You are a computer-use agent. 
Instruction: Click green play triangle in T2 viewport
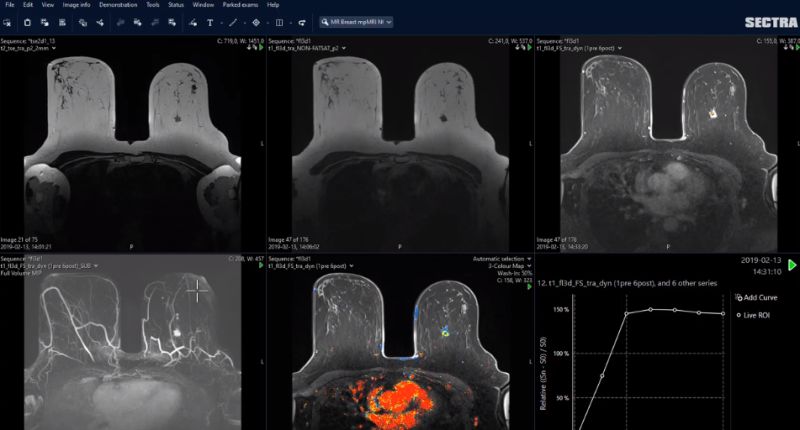coord(261,47)
